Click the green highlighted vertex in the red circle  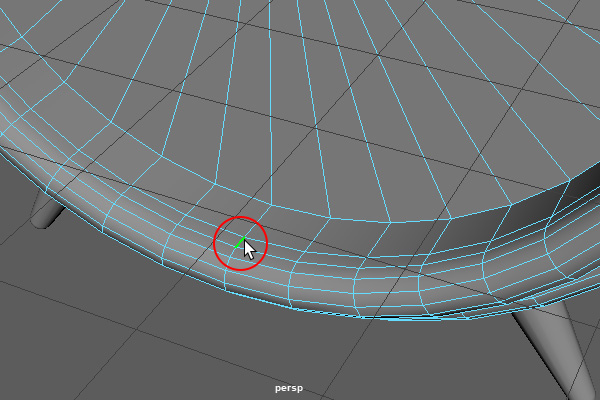coord(241,240)
